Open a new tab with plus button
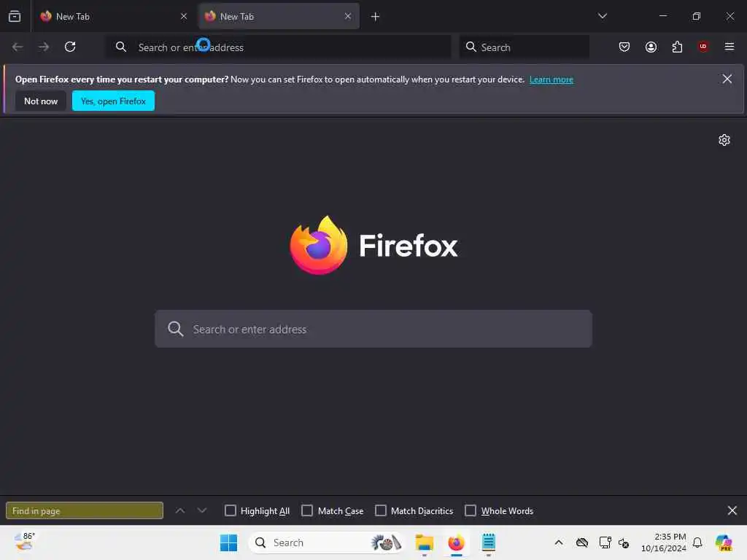The image size is (747, 560). [376, 17]
